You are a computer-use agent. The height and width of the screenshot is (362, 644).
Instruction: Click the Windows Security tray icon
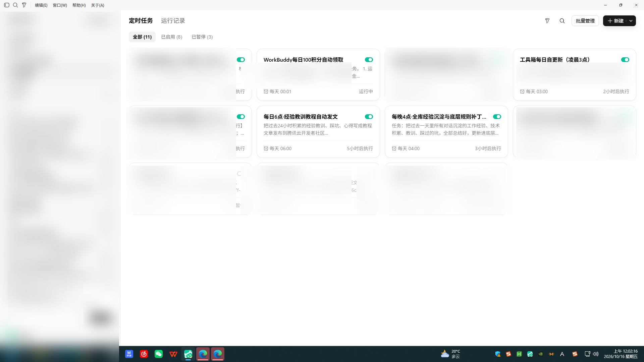tap(498, 354)
